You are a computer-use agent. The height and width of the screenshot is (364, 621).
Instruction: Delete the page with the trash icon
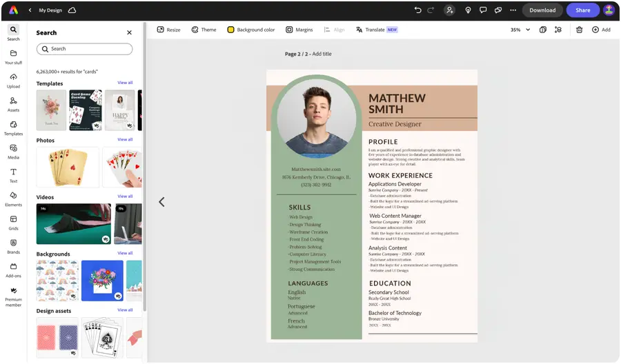(x=579, y=30)
